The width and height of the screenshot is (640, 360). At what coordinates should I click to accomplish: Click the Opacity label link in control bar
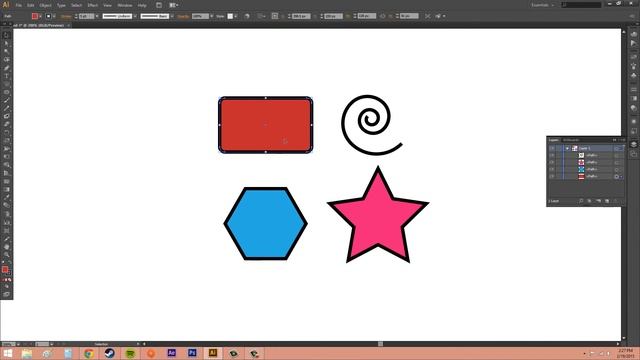coord(183,16)
